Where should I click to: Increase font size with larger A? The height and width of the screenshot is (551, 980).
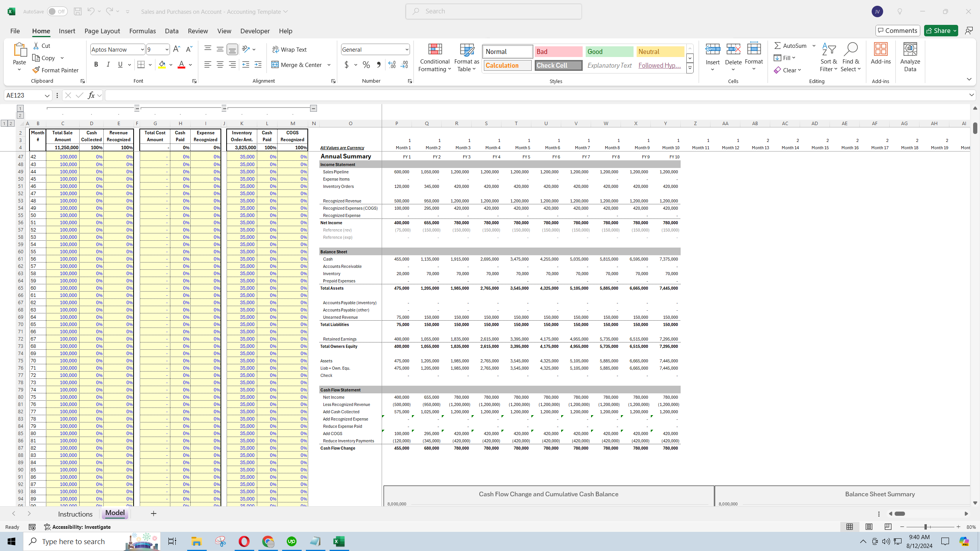pyautogui.click(x=176, y=49)
